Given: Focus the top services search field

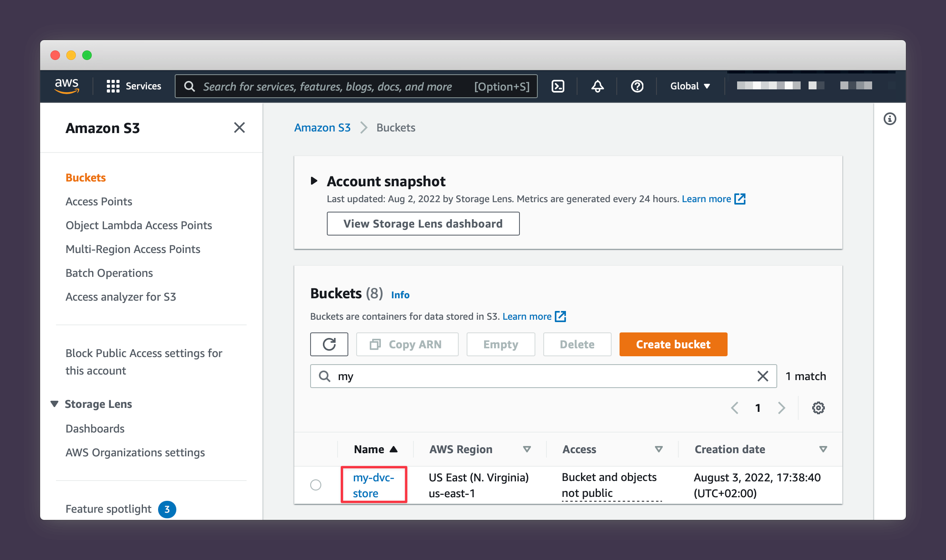Looking at the screenshot, I should 356,86.
